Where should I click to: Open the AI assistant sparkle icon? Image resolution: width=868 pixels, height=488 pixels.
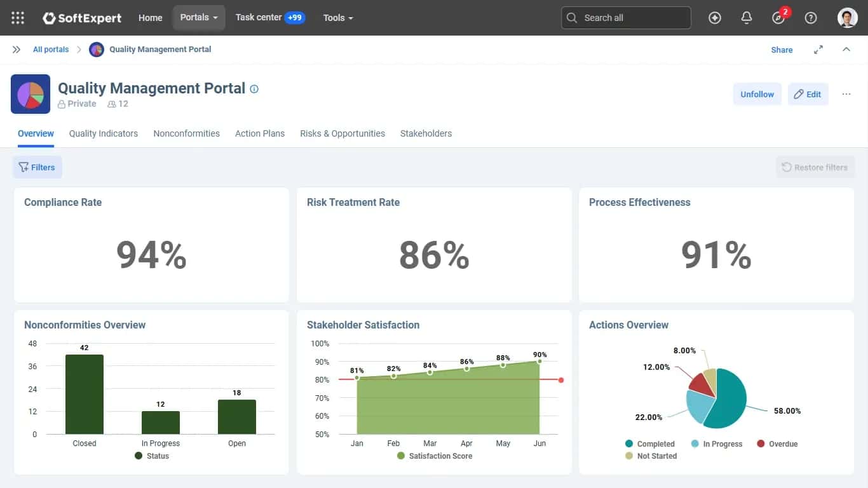click(715, 18)
